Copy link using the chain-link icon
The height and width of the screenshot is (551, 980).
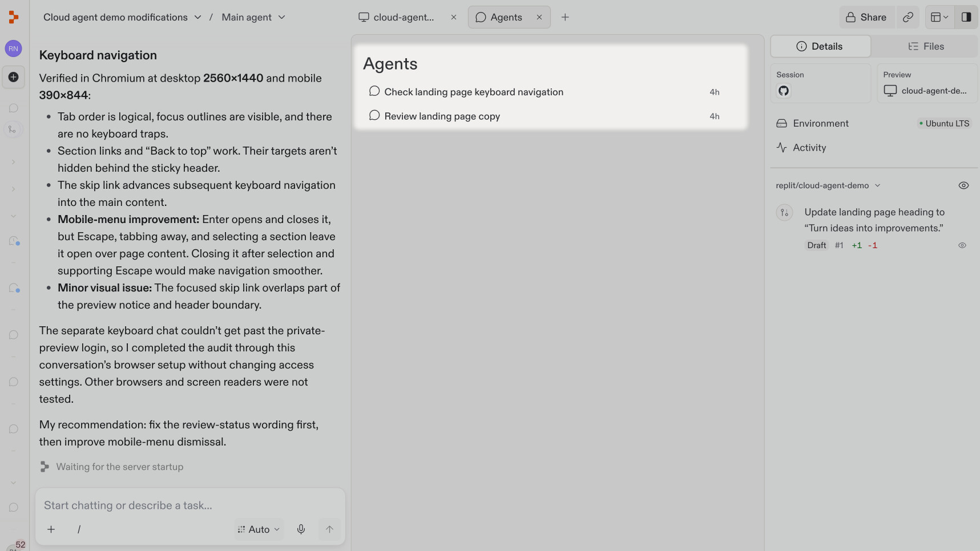tap(908, 17)
